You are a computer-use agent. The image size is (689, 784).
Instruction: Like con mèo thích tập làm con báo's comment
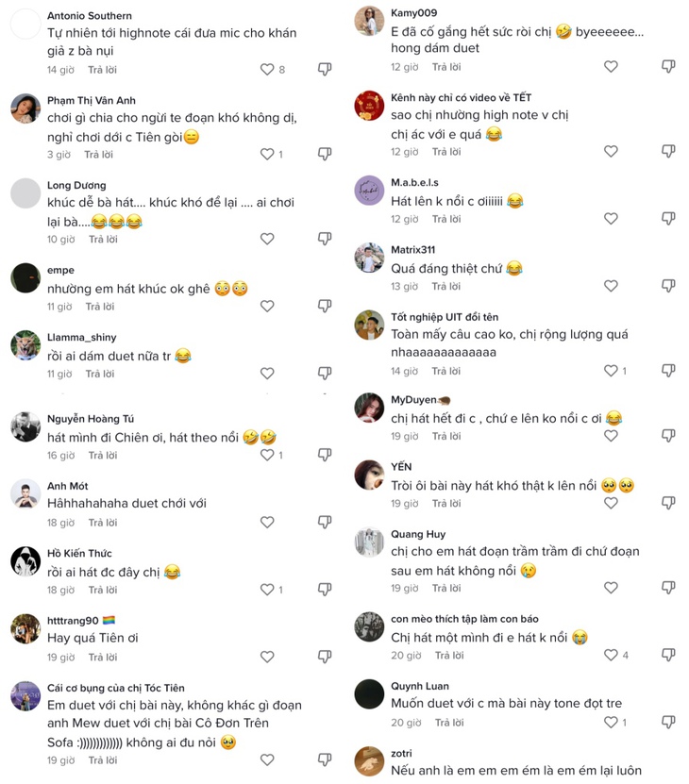click(611, 655)
